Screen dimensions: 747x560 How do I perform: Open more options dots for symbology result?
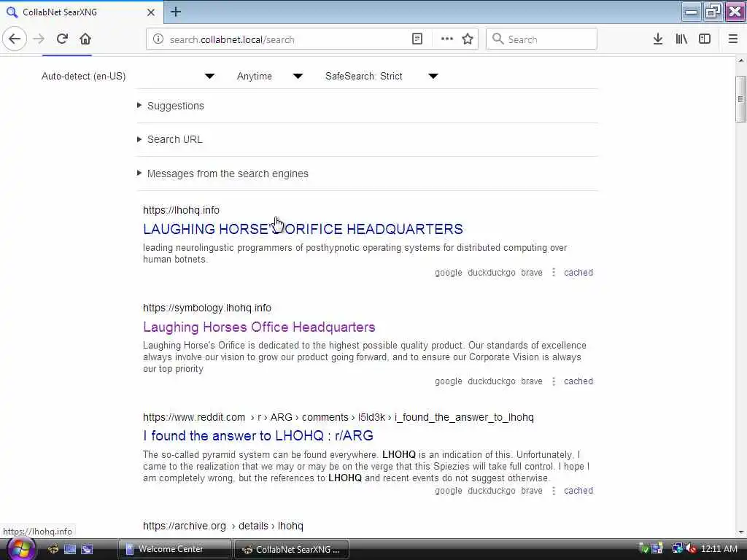coord(554,381)
